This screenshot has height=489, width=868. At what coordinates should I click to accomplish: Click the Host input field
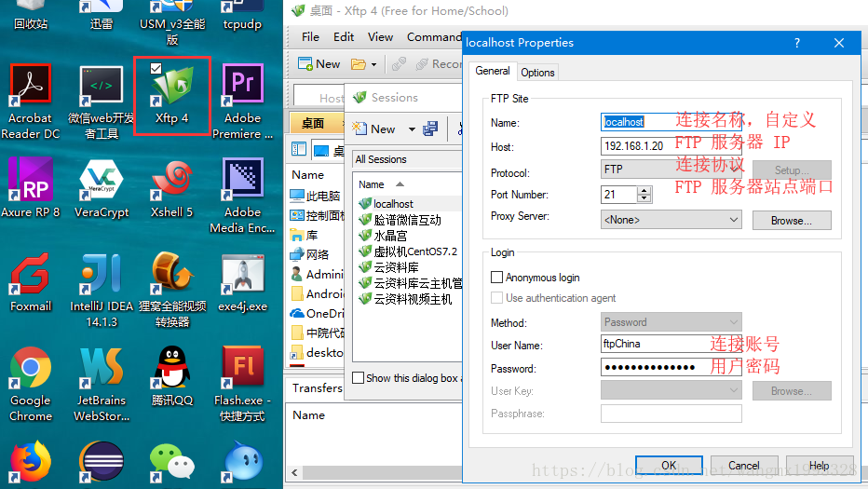(671, 146)
